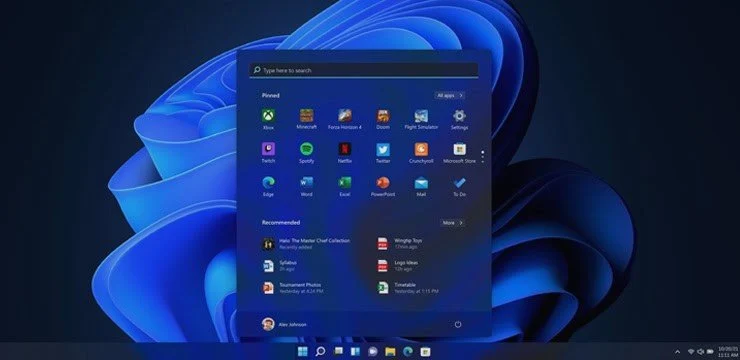
Task: Click the power button
Action: point(458,325)
